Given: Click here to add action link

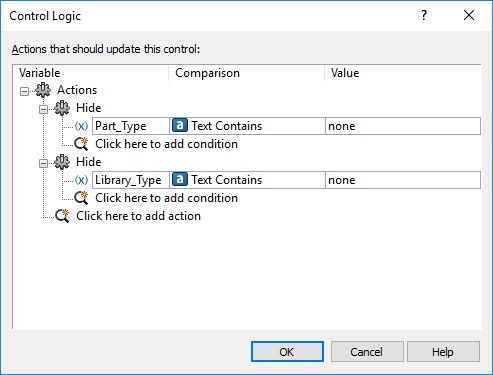Looking at the screenshot, I should click(138, 216).
